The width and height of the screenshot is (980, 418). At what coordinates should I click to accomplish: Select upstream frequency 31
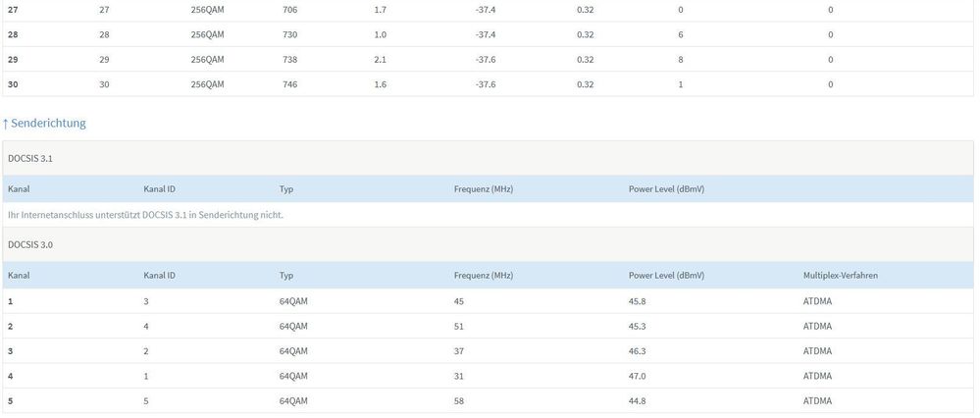[459, 376]
